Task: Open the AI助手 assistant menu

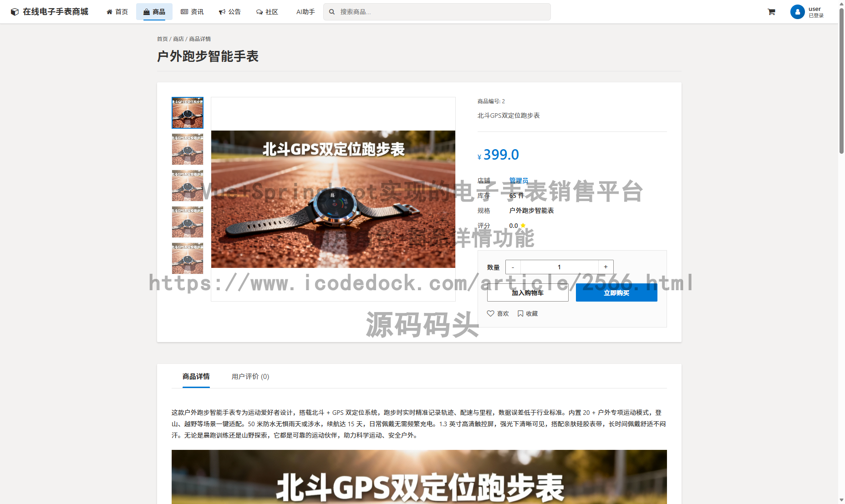Action: tap(305, 12)
